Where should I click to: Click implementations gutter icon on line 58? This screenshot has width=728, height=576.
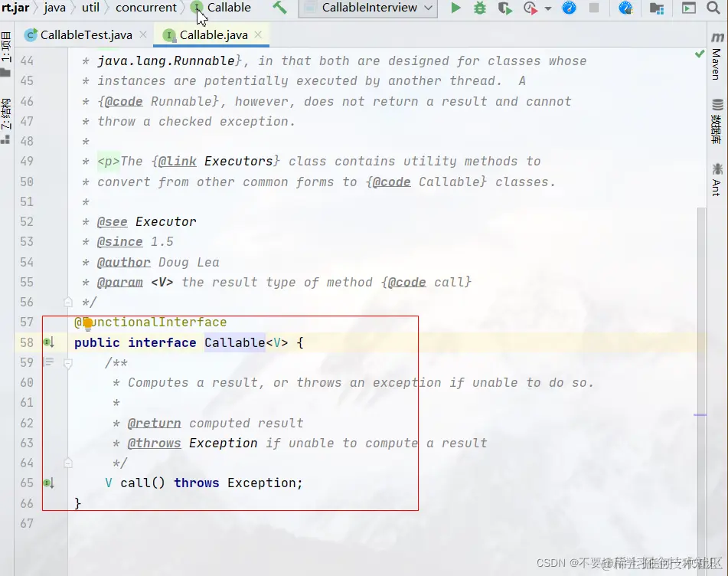[49, 343]
